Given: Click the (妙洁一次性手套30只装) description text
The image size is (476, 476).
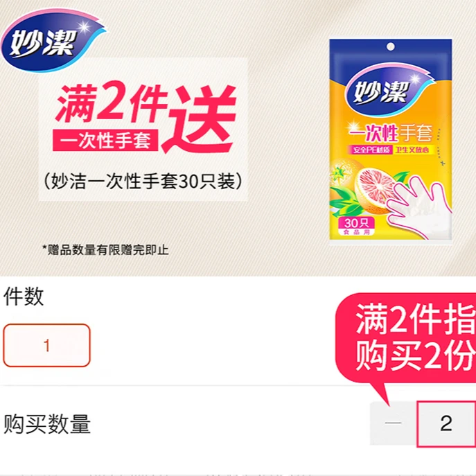Looking at the screenshot, I should tap(143, 182).
